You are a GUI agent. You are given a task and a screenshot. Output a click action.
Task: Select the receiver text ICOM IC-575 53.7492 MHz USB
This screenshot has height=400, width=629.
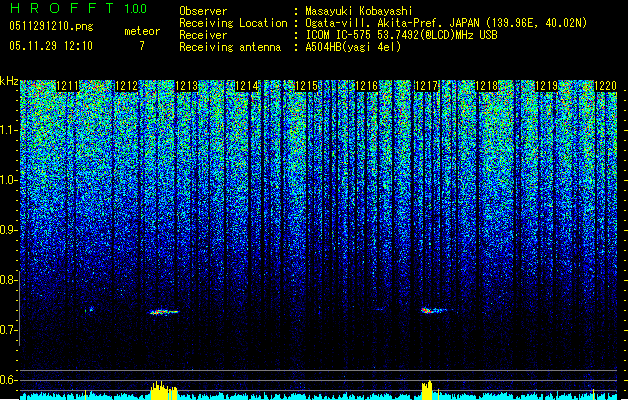click(402, 35)
